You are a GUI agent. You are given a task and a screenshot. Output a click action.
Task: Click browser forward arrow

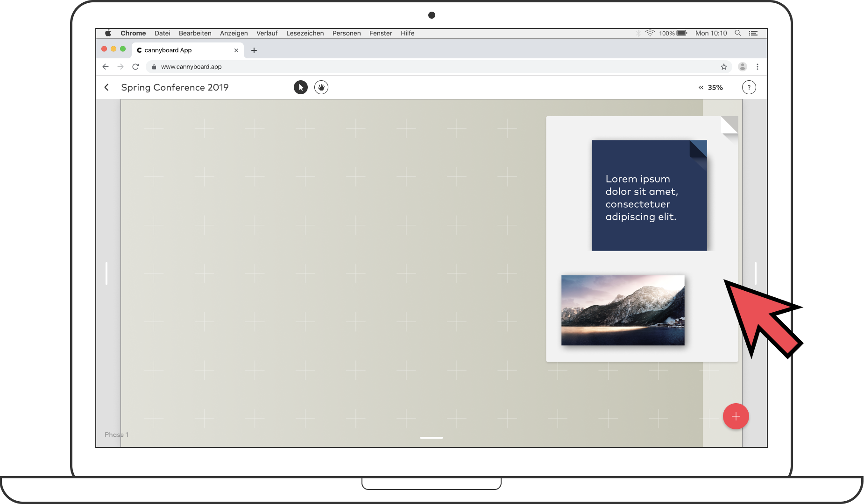(120, 67)
